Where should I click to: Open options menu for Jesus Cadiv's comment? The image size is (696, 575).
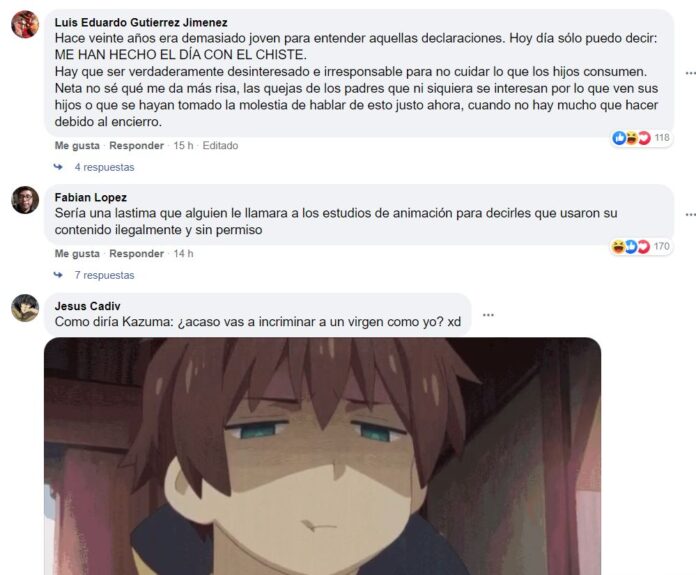[488, 315]
